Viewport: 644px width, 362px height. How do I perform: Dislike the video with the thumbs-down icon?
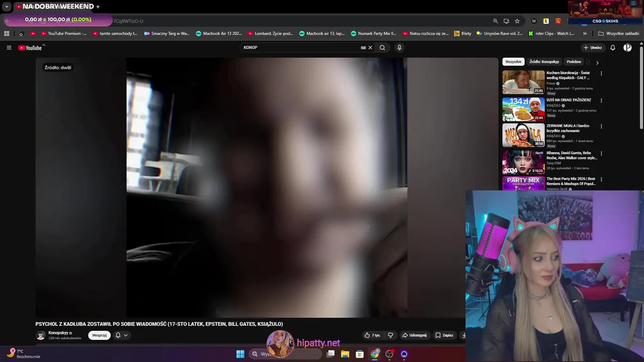(x=390, y=335)
